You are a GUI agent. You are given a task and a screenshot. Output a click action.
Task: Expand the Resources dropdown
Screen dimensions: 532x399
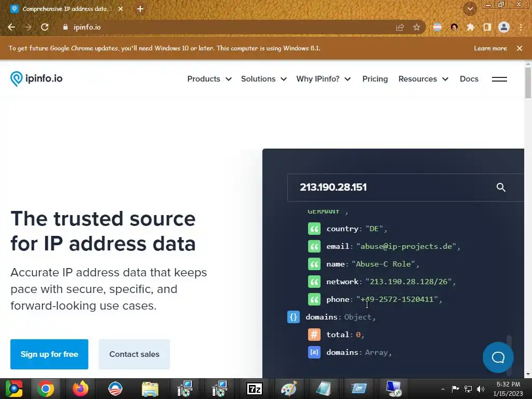click(423, 79)
